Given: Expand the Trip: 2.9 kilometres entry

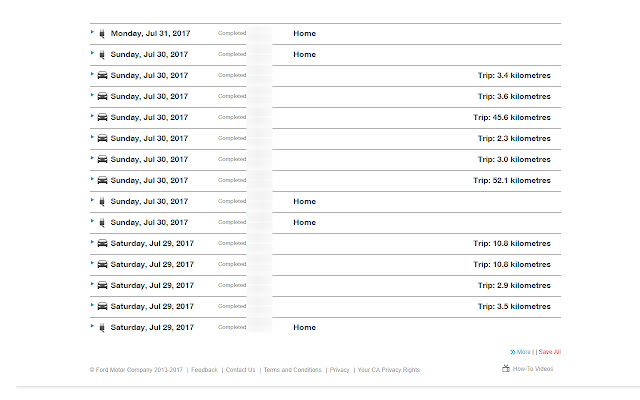Looking at the screenshot, I should pyautogui.click(x=92, y=284).
